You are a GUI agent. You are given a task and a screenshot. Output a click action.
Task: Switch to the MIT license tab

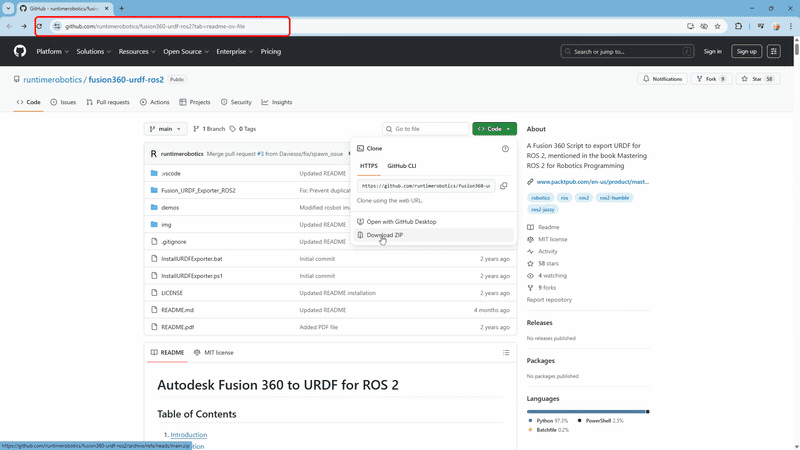(x=214, y=353)
